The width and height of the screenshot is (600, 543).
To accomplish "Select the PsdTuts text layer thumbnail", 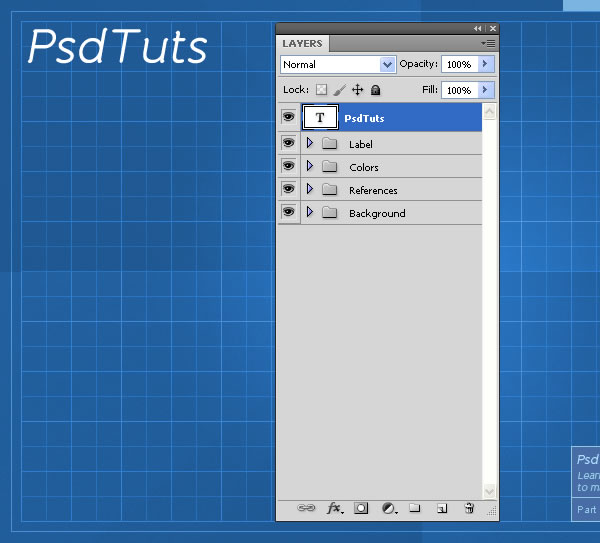I will [x=320, y=117].
